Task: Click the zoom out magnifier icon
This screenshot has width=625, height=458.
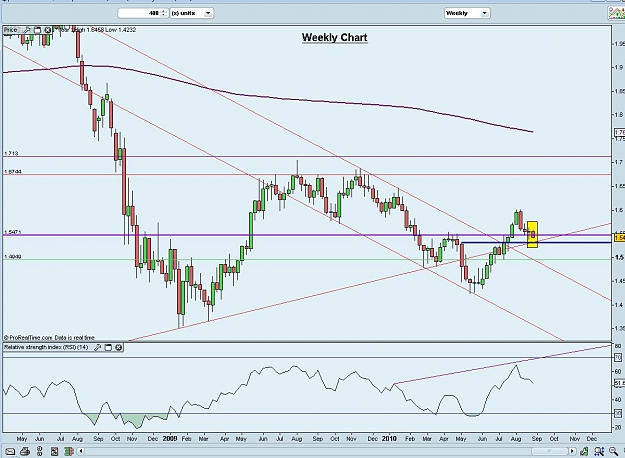Action: point(614,451)
